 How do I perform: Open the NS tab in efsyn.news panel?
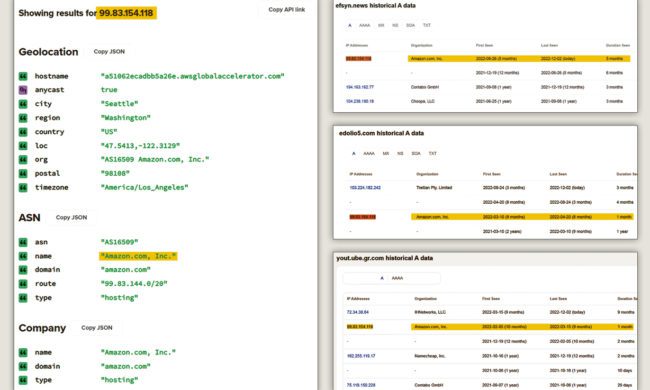pyautogui.click(x=395, y=25)
